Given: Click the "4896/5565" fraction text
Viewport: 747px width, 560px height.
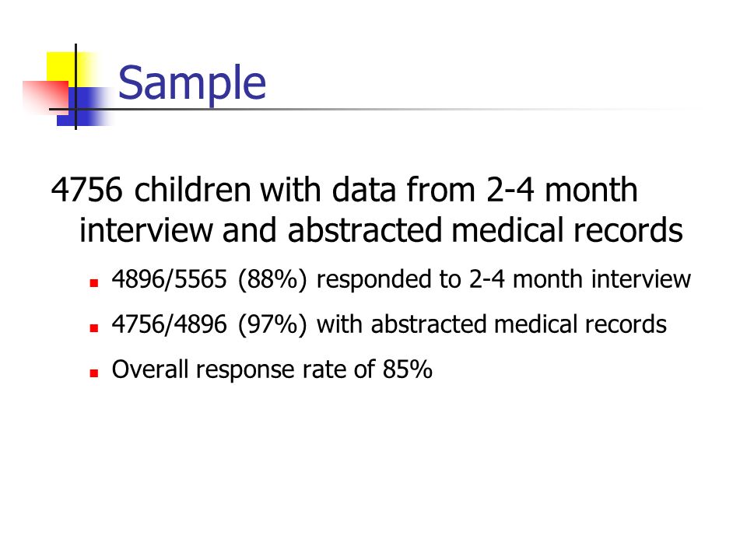Looking at the screenshot, I should coord(169,279).
